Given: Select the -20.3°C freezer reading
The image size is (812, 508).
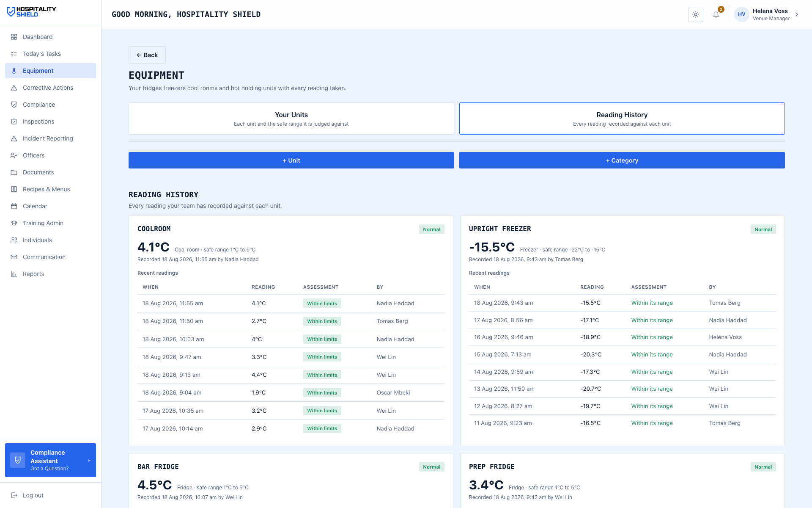Looking at the screenshot, I should (x=591, y=355).
